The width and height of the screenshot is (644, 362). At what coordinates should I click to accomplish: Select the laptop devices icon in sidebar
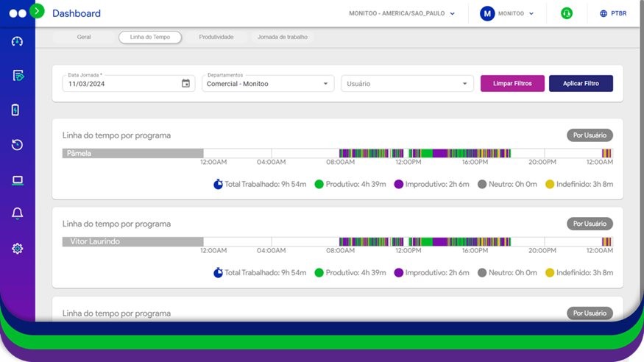pos(18,180)
